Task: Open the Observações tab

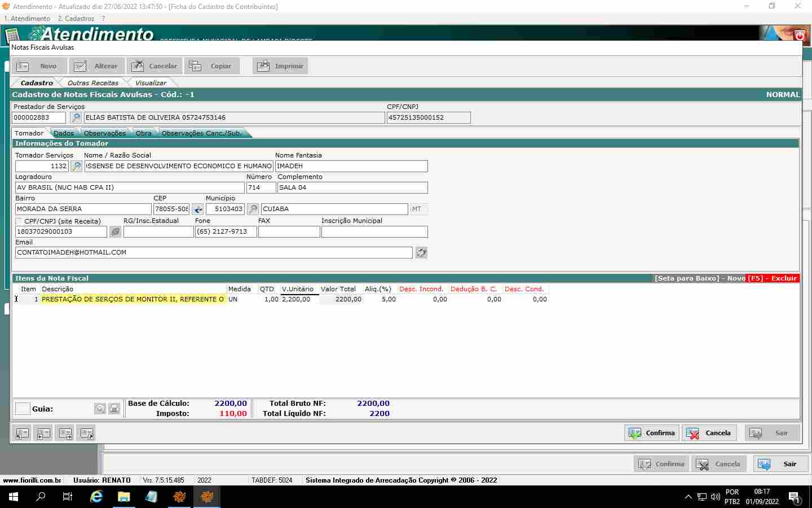Action: click(x=104, y=133)
